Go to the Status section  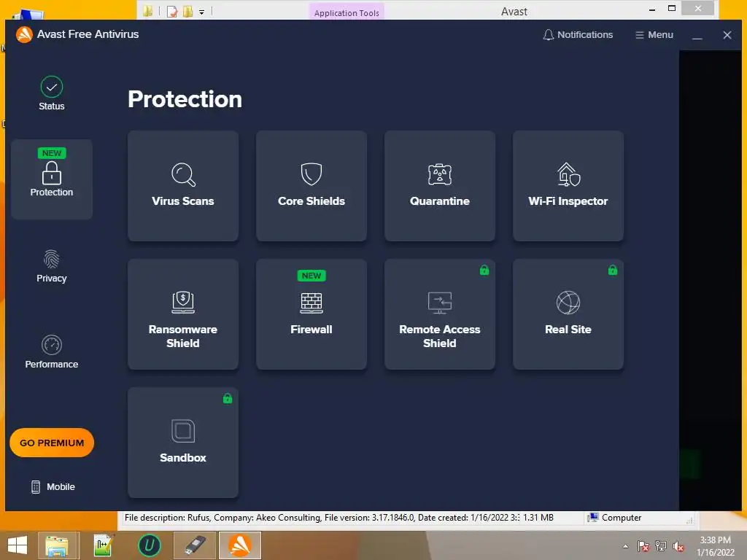52,94
